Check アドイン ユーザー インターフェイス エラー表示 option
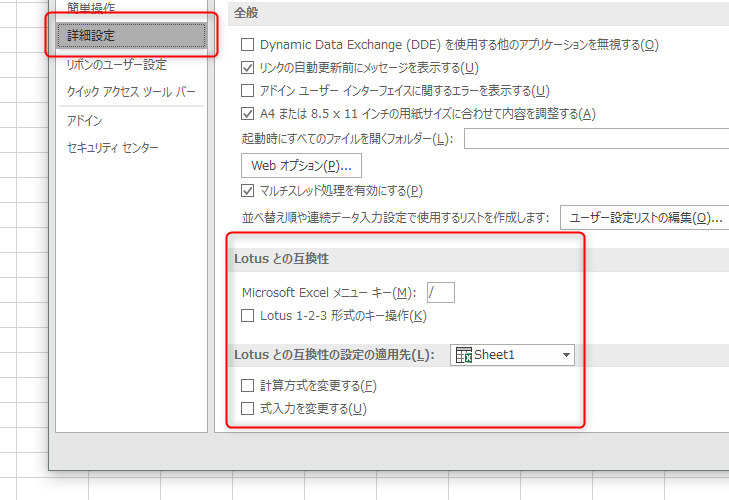 (x=247, y=90)
